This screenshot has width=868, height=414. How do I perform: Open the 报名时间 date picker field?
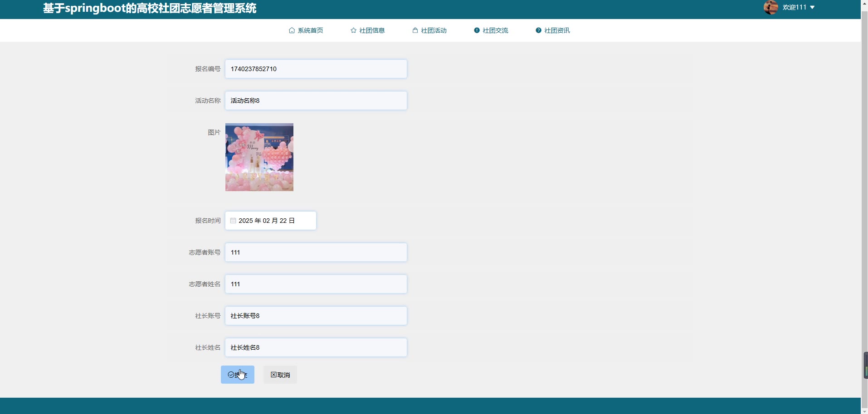(271, 221)
